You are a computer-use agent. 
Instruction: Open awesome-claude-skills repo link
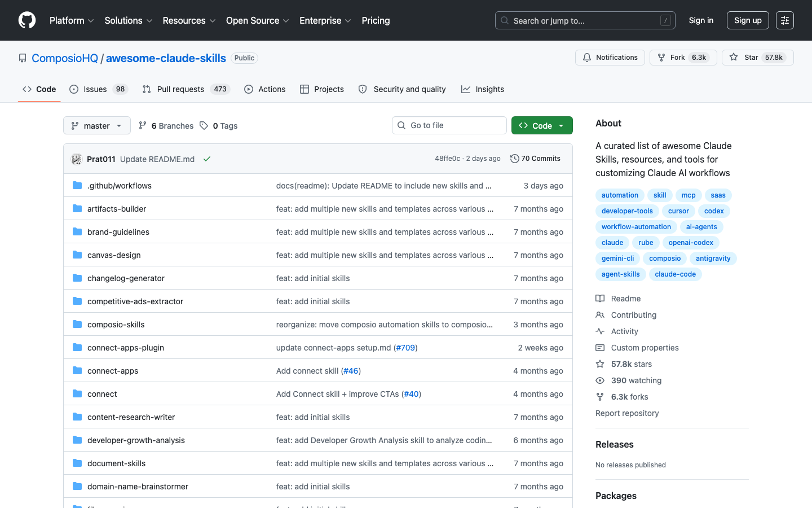(166, 58)
